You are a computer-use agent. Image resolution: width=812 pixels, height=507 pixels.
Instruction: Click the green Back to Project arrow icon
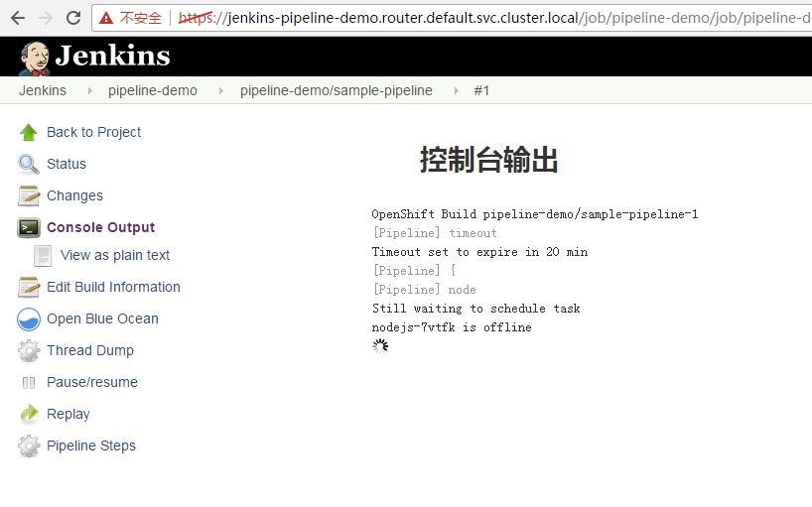(x=29, y=132)
